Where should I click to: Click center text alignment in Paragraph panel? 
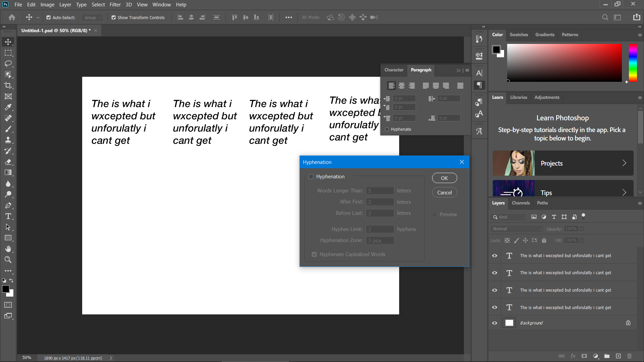401,86
